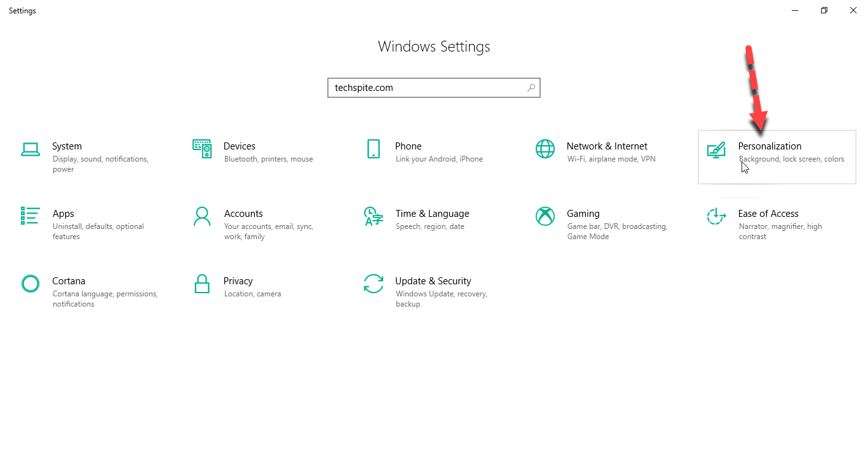Go to Network & Internet title text
The height and width of the screenshot is (463, 868).
click(x=607, y=146)
